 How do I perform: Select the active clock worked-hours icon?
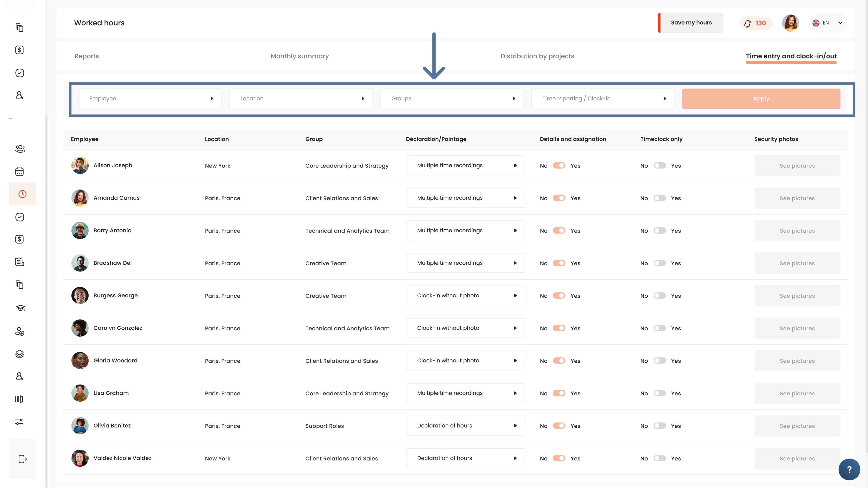click(x=22, y=194)
